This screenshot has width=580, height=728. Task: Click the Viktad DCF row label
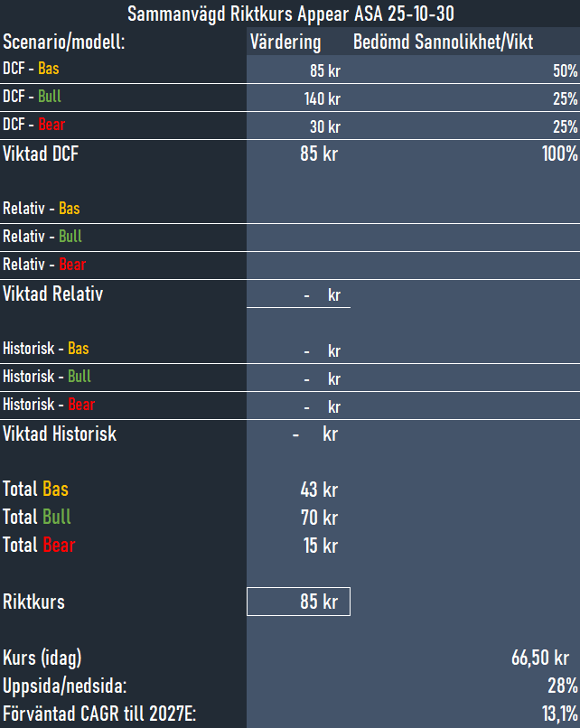(41, 154)
